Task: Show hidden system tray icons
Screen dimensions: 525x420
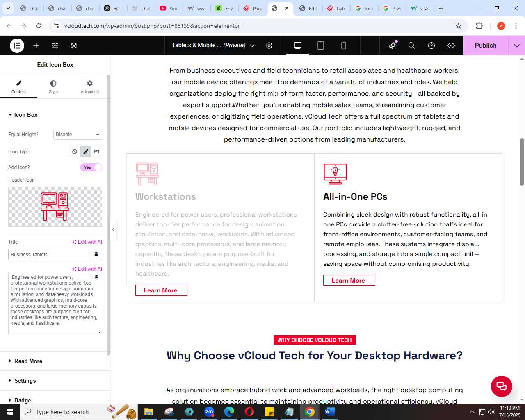Action: [x=472, y=412]
